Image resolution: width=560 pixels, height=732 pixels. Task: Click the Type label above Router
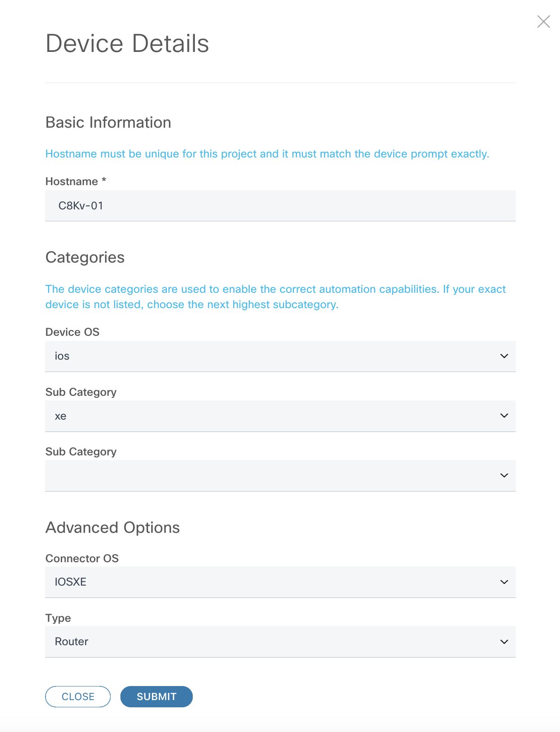[x=58, y=618]
